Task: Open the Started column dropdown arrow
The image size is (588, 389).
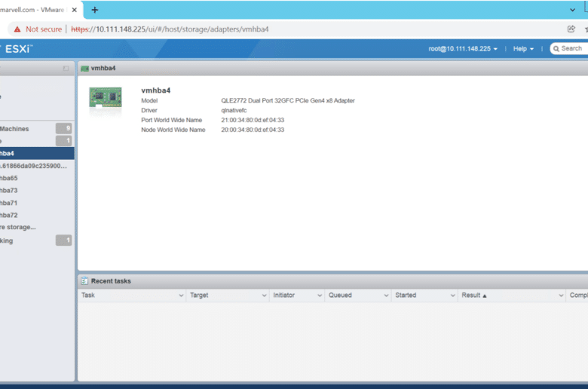Action: [453, 296]
